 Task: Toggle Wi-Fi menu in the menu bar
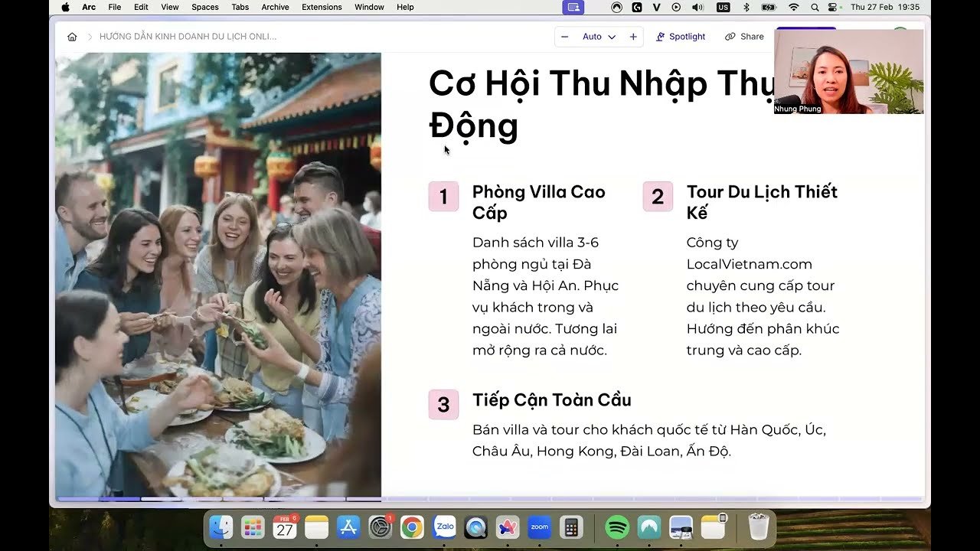tap(794, 7)
